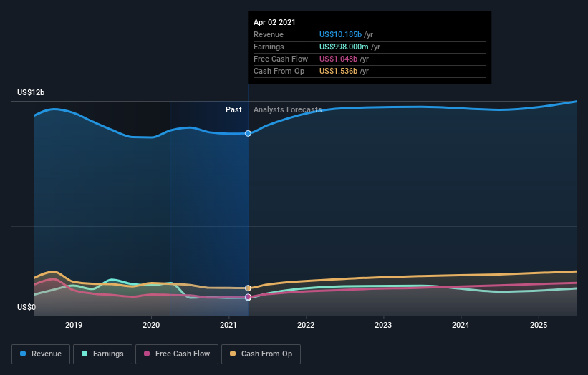
Task: Click the US$1.536b cash from op value
Action: 338,71
